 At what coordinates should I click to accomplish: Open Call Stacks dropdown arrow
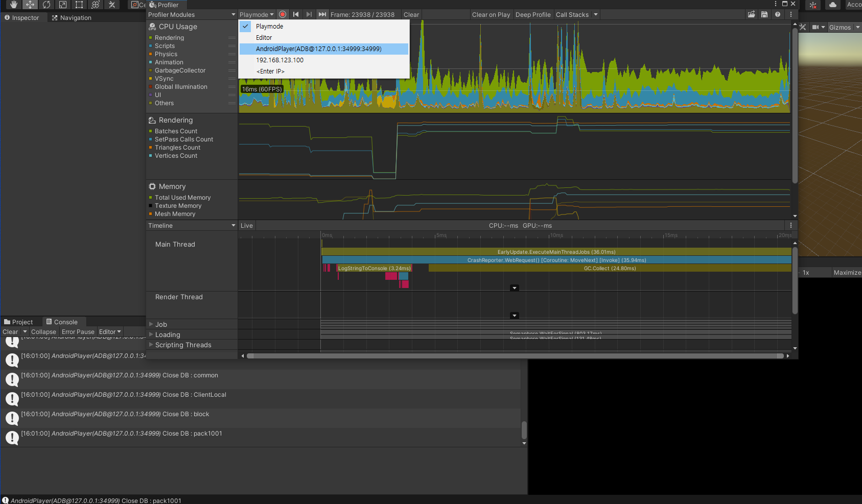tap(596, 15)
